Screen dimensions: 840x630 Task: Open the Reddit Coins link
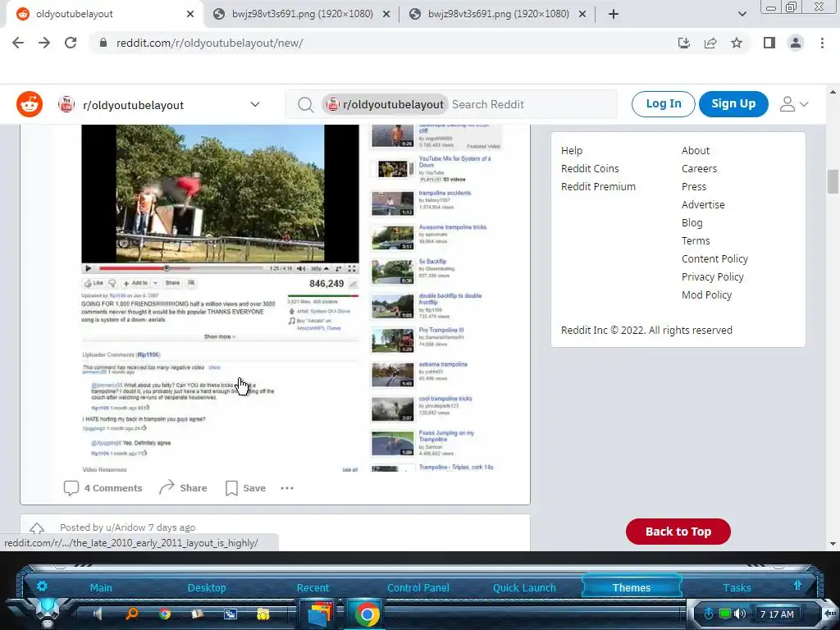tap(590, 169)
